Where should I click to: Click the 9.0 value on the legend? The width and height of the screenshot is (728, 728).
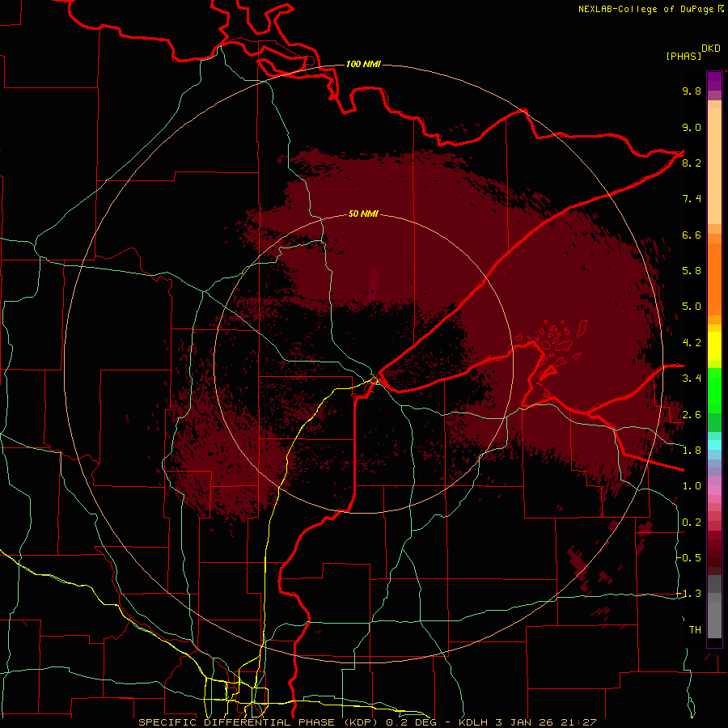(x=692, y=127)
